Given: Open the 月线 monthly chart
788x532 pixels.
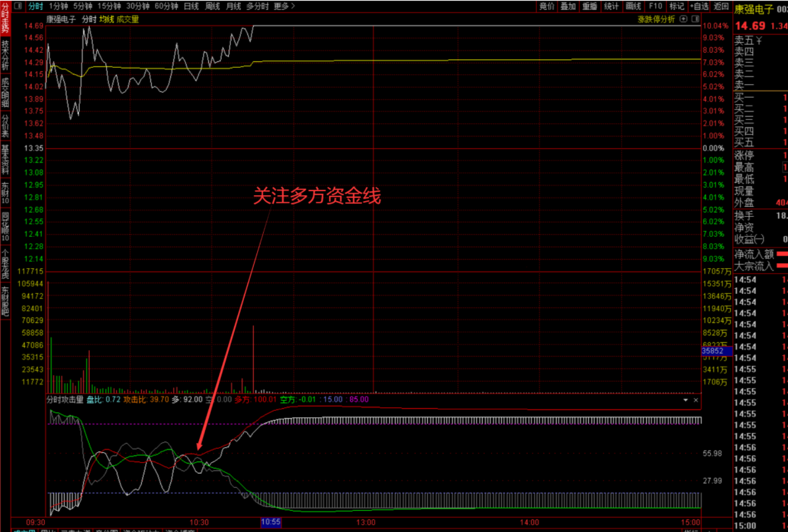Looking at the screenshot, I should pos(233,6).
